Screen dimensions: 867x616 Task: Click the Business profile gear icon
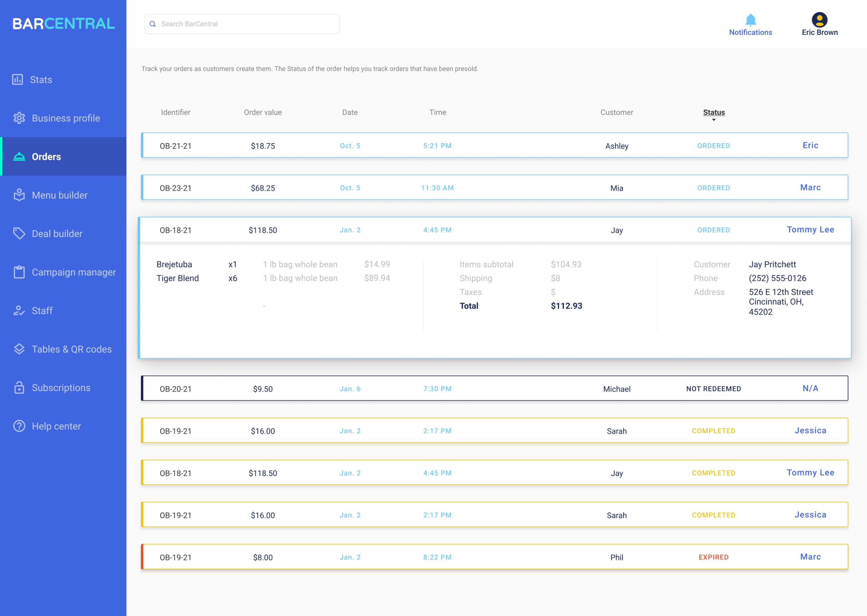[x=19, y=118]
